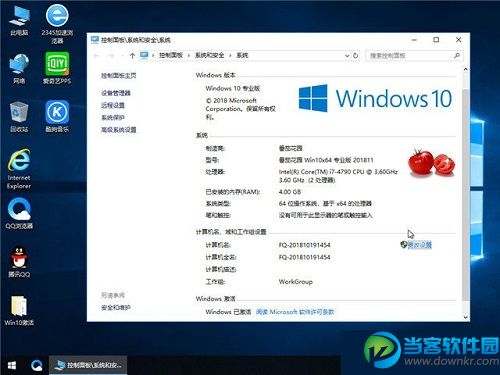Open the Advanced system settings link
The height and width of the screenshot is (375, 500).
pos(119,130)
